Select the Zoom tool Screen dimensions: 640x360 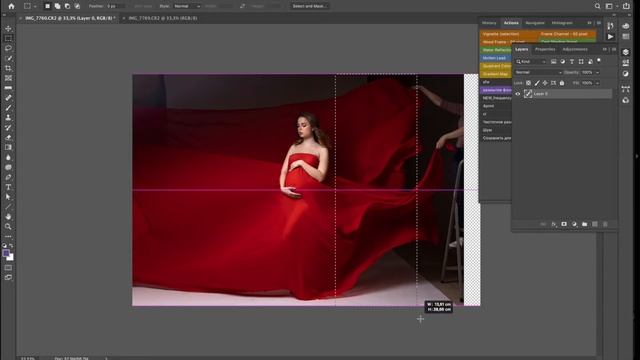pos(8,227)
